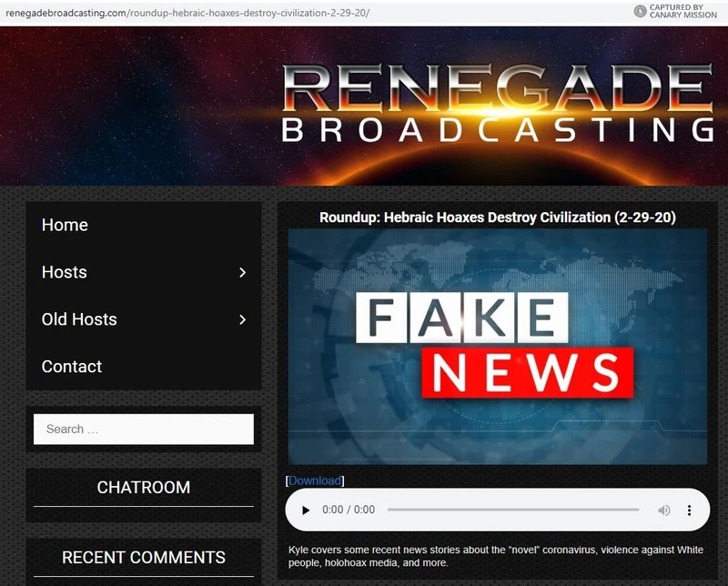Click the audio progress seek bar

(x=514, y=510)
